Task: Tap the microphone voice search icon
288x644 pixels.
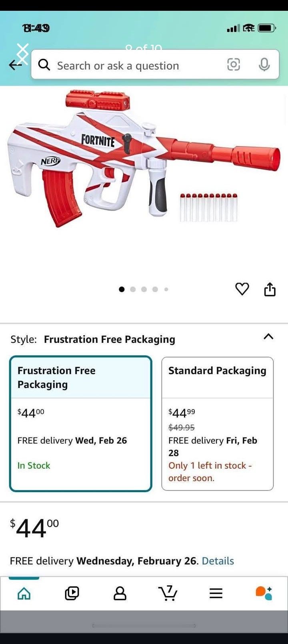Action: click(x=264, y=64)
